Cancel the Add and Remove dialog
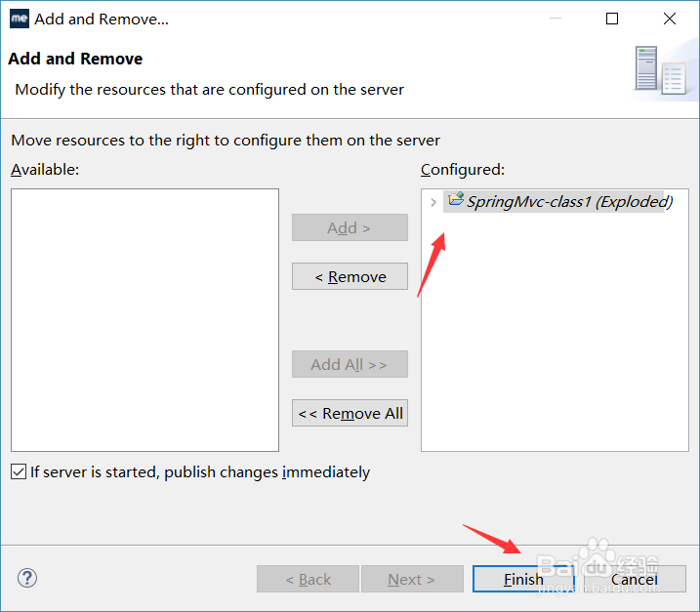This screenshot has width=700, height=612. (x=635, y=579)
